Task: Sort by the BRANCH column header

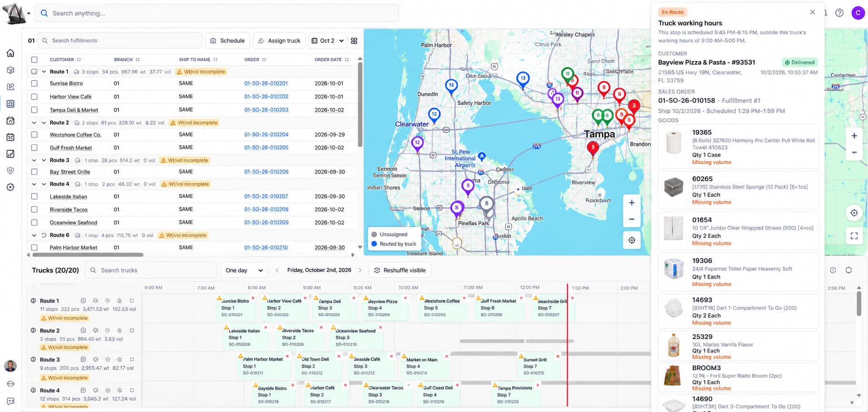Action: tap(127, 60)
